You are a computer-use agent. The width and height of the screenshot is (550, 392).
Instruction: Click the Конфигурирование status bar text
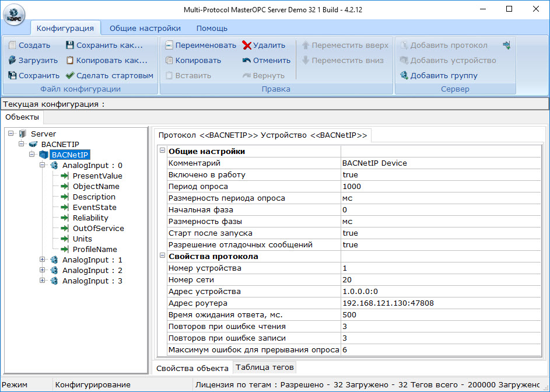click(93, 384)
